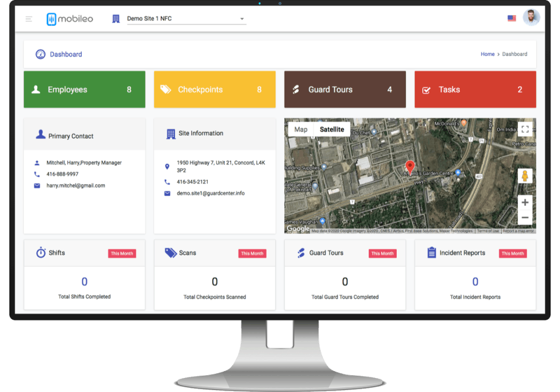Click the Total Incident Reports count
The image size is (560, 392).
click(x=475, y=282)
